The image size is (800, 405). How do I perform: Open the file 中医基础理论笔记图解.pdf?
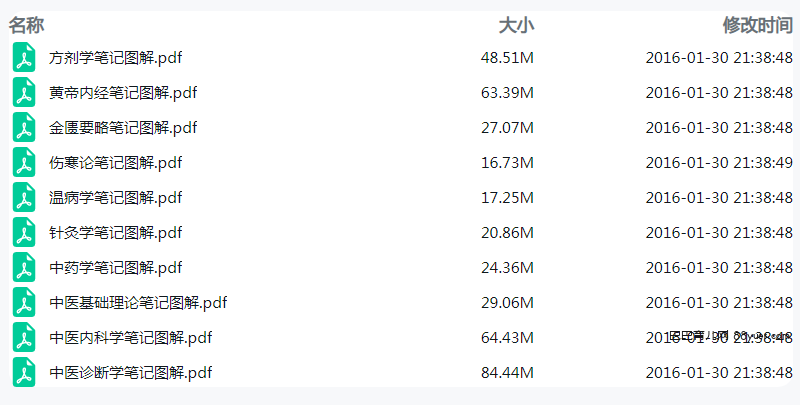pos(138,302)
